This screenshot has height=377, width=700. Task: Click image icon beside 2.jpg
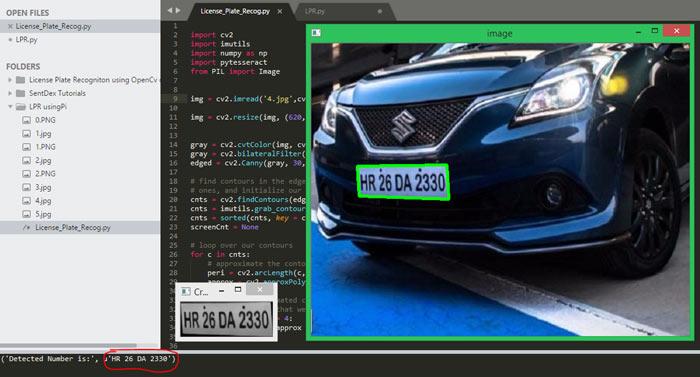(27, 160)
